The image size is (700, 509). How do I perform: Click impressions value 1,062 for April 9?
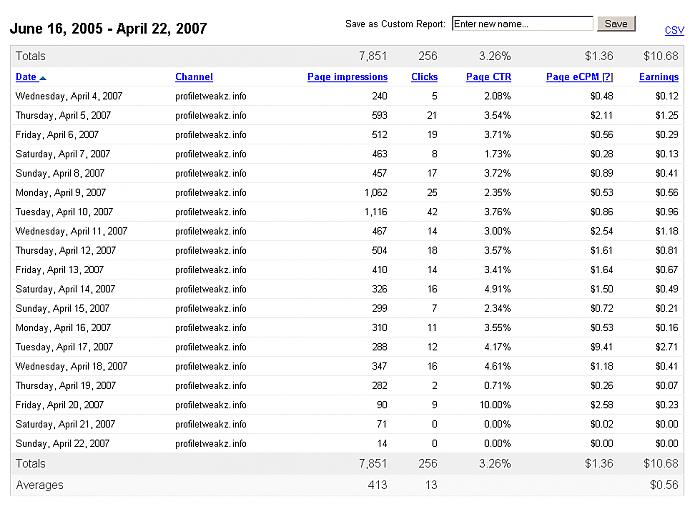376,192
